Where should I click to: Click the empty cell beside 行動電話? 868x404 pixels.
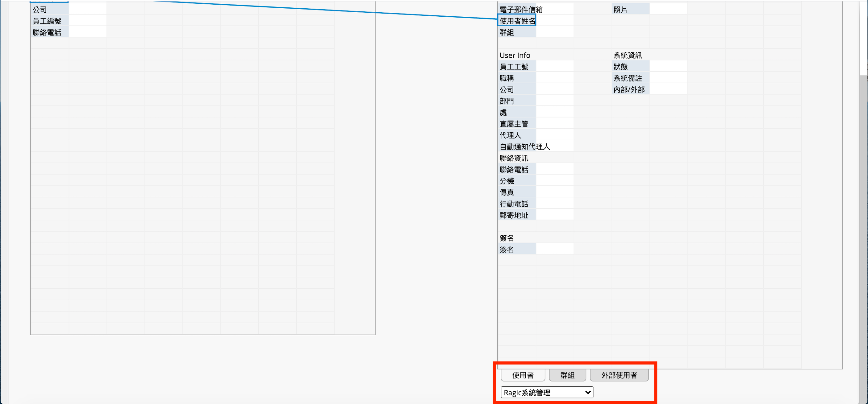click(x=555, y=204)
